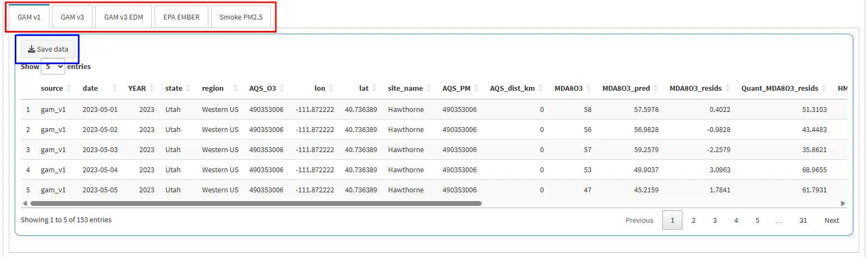Sort by state column header
Viewport: 868px width, 257px height.
[174, 88]
